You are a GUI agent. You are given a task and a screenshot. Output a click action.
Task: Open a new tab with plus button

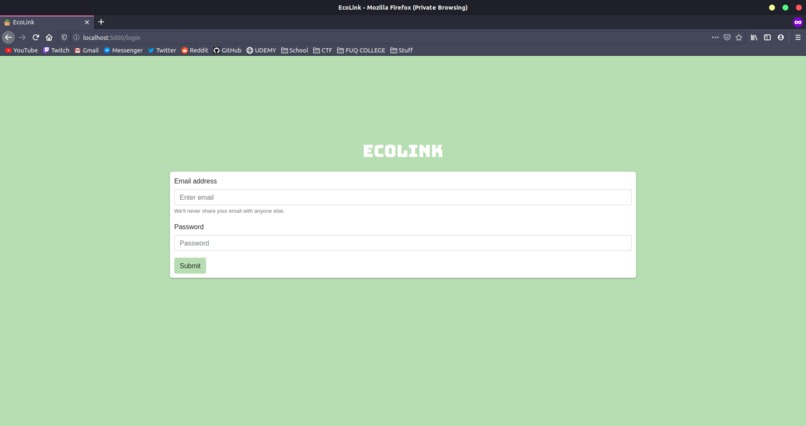tap(101, 22)
